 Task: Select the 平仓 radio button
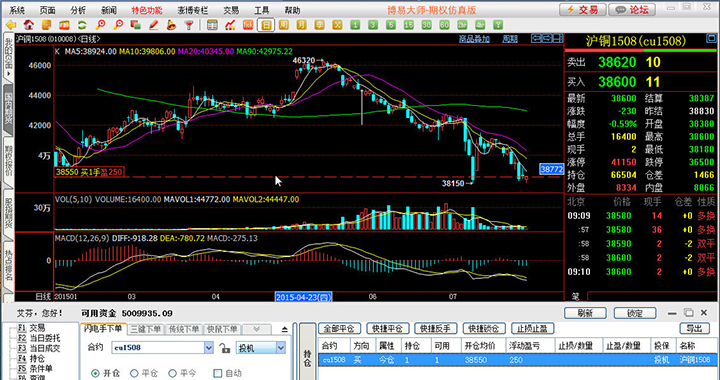pos(134,373)
